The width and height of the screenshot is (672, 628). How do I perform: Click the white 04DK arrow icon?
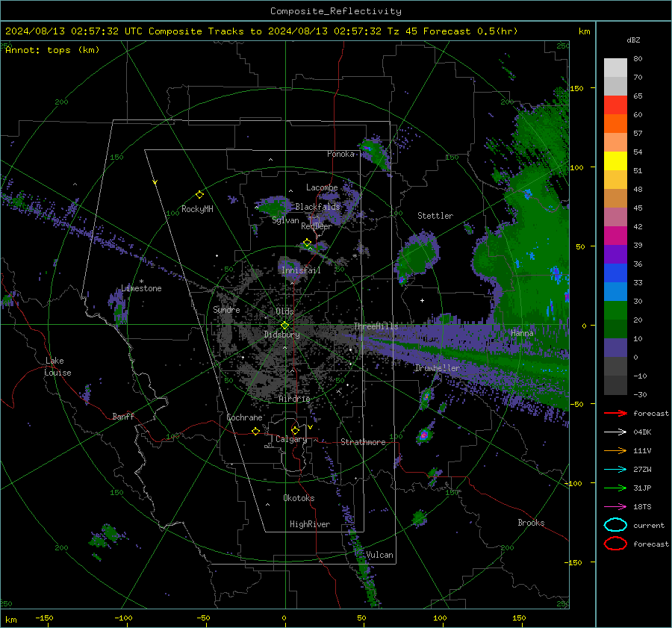615,432
